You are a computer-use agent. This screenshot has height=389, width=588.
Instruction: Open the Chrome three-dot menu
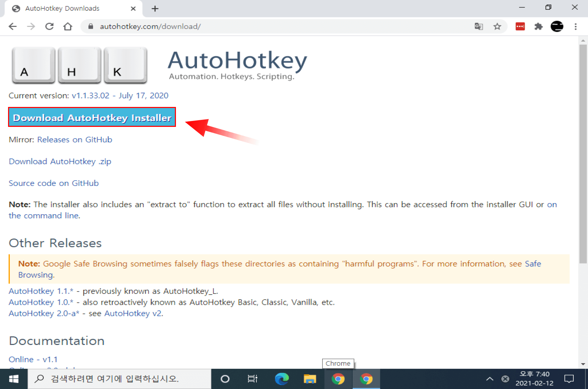click(575, 27)
